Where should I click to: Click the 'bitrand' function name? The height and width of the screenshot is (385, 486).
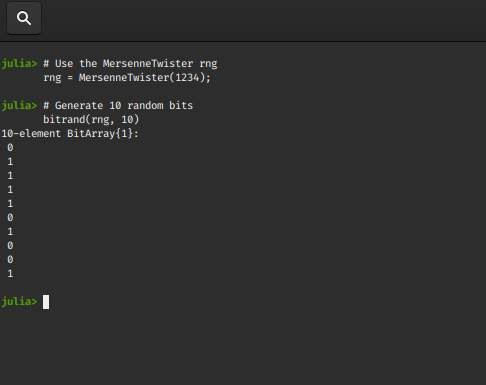pos(64,119)
